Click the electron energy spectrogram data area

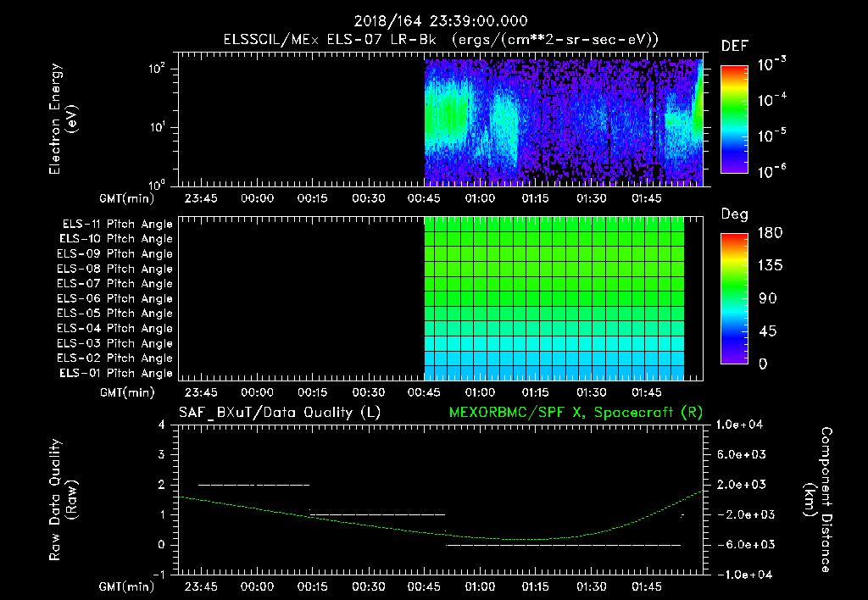click(564, 122)
